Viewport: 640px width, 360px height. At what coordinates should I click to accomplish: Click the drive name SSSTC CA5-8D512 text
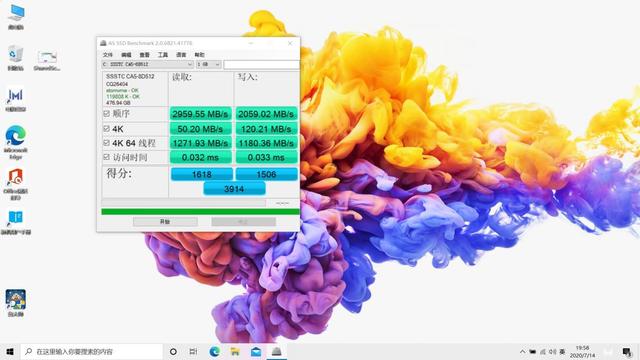[x=130, y=76]
